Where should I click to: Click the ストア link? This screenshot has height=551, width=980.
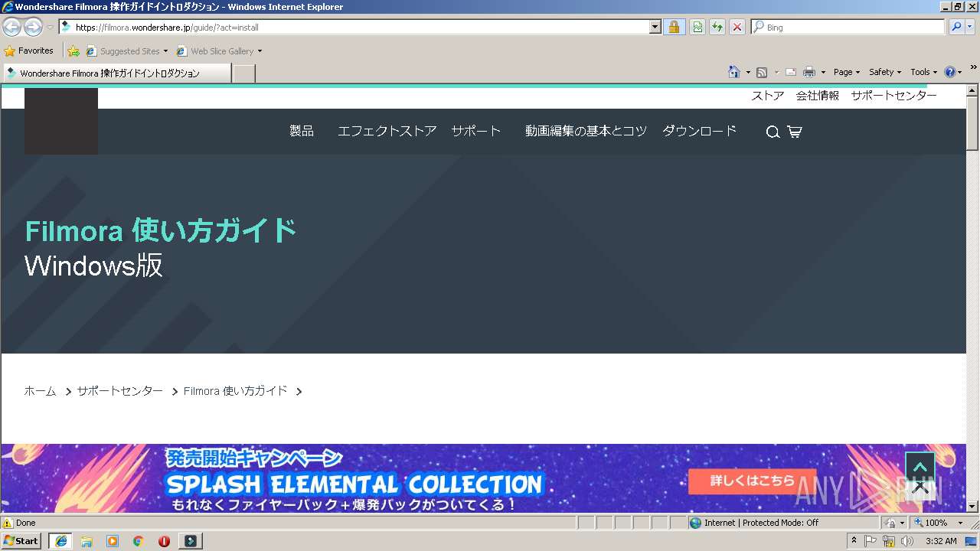point(768,96)
